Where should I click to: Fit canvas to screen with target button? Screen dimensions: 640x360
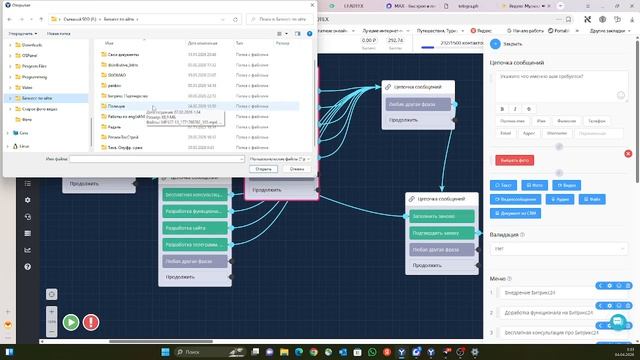tap(51, 294)
